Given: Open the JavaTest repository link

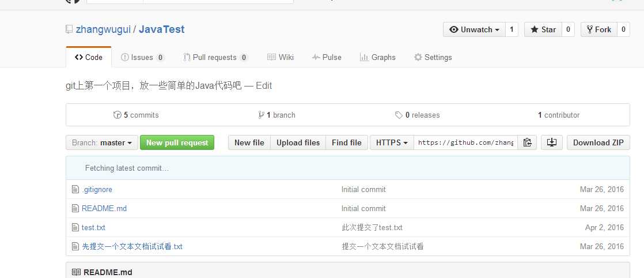Looking at the screenshot, I should (161, 29).
